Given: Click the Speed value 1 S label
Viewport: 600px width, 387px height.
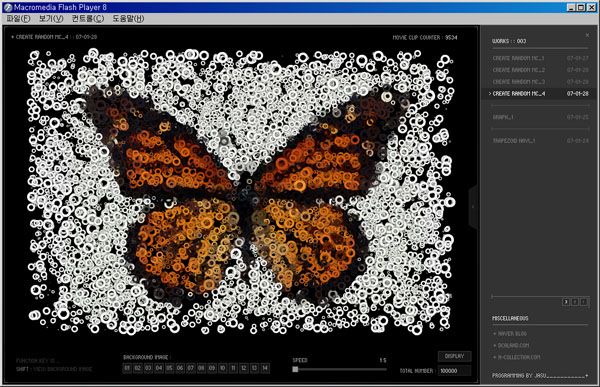Looking at the screenshot, I should click(383, 360).
